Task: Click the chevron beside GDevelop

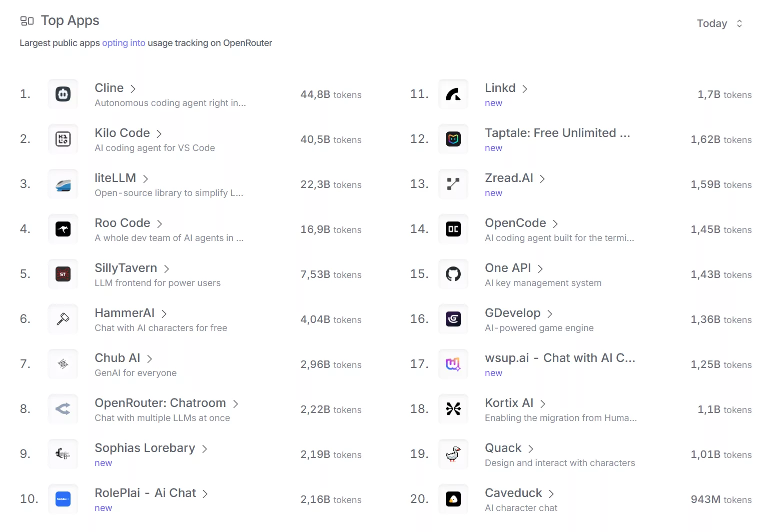Action: [550, 313]
